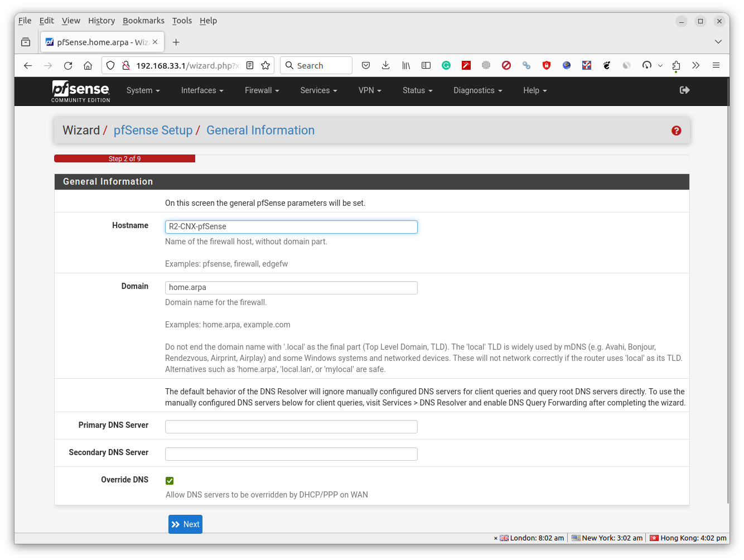
Task: Open the browser Tools menu
Action: coord(182,21)
